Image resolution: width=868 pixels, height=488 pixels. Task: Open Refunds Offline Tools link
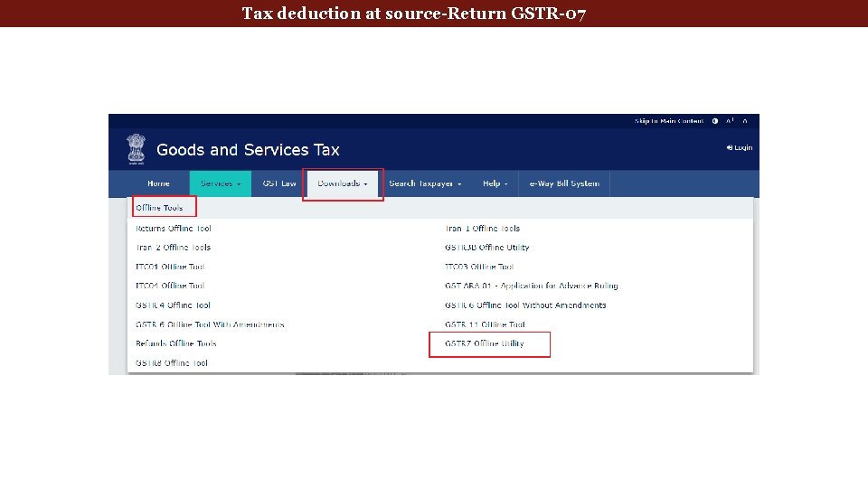click(176, 343)
